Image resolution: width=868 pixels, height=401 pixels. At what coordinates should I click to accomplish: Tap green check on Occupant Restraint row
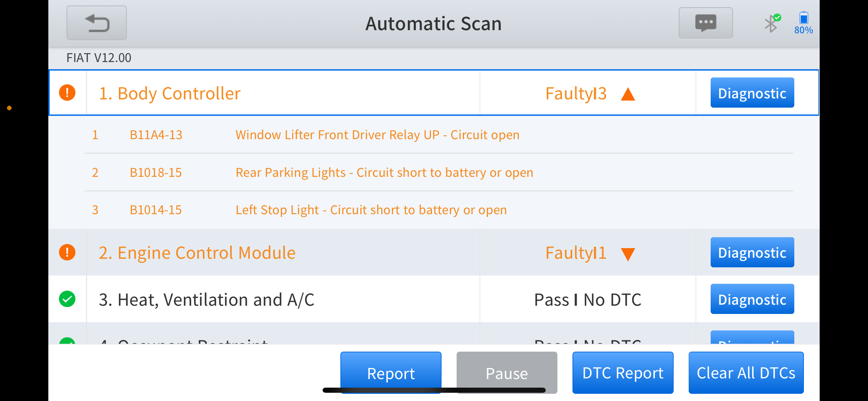(x=67, y=341)
